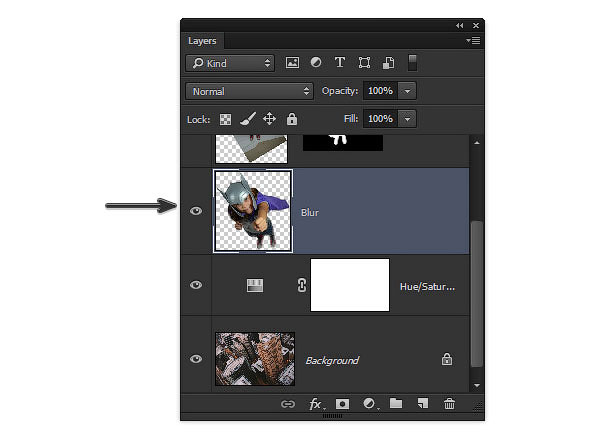Image resolution: width=600 pixels, height=437 pixels.
Task: Click the Opacity value field
Action: [x=380, y=91]
